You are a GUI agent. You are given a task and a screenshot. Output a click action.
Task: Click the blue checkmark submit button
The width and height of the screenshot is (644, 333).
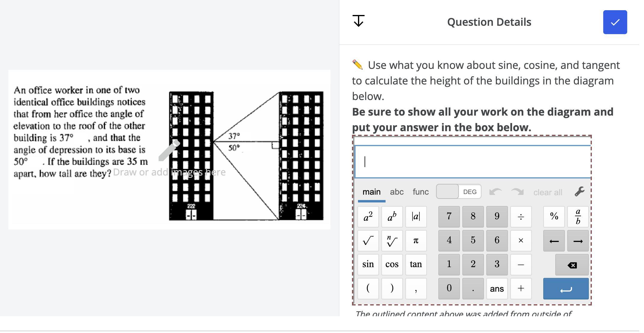(615, 22)
